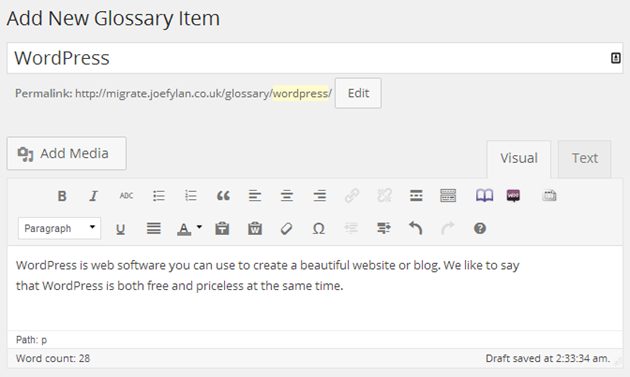Justify the text alignment
This screenshot has width=630, height=377.
[153, 229]
